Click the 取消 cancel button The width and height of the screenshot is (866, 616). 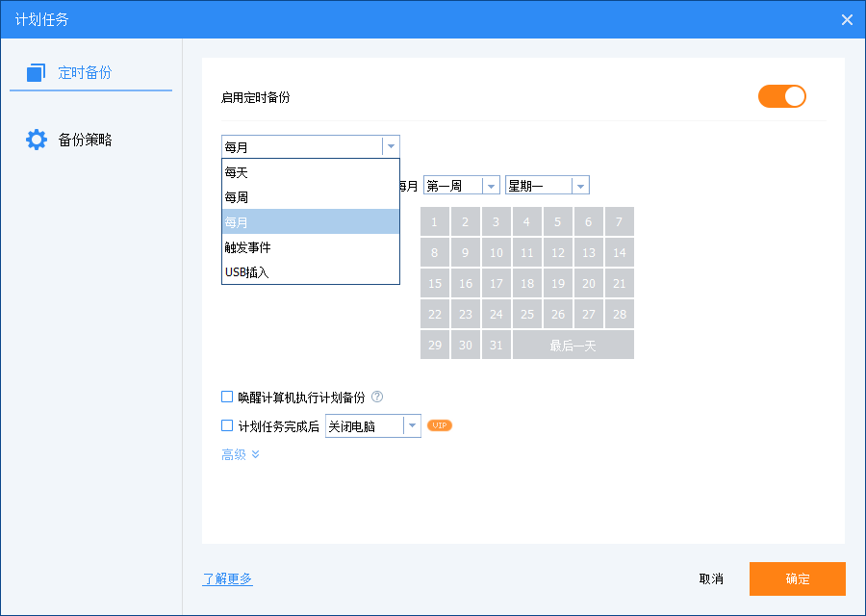click(x=711, y=578)
